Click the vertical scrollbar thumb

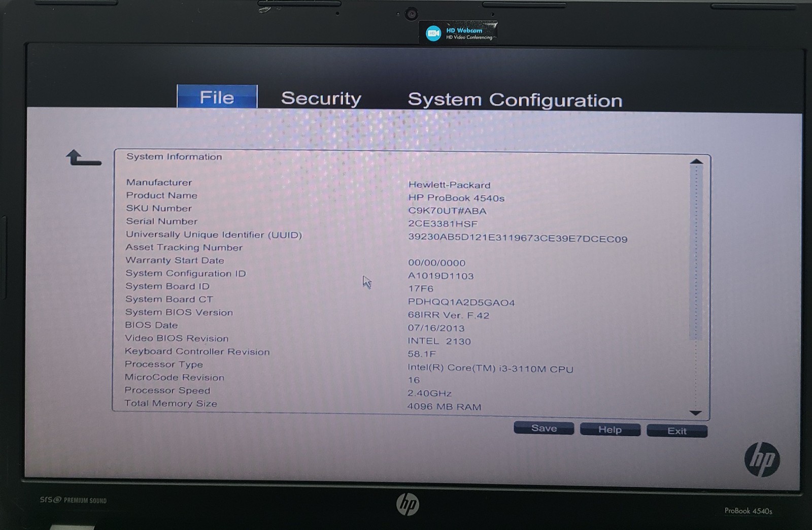coord(696,252)
